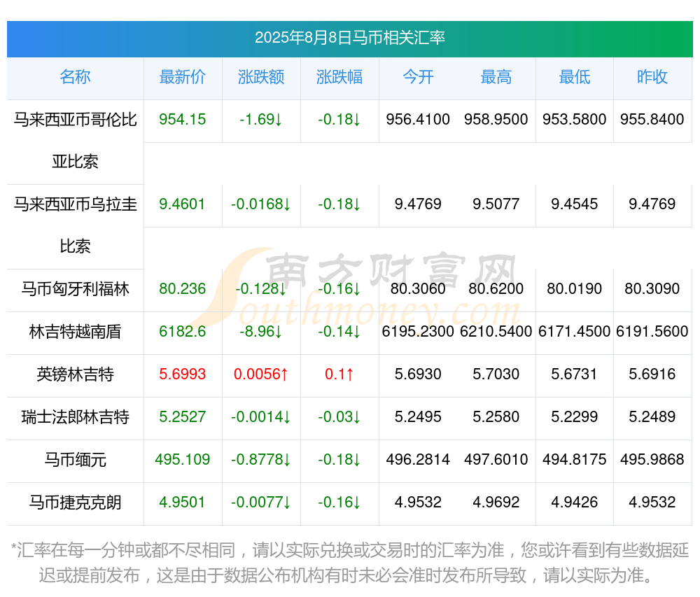The image size is (700, 597).
Task: Click opening value 6195.2300
Action: click(x=418, y=332)
